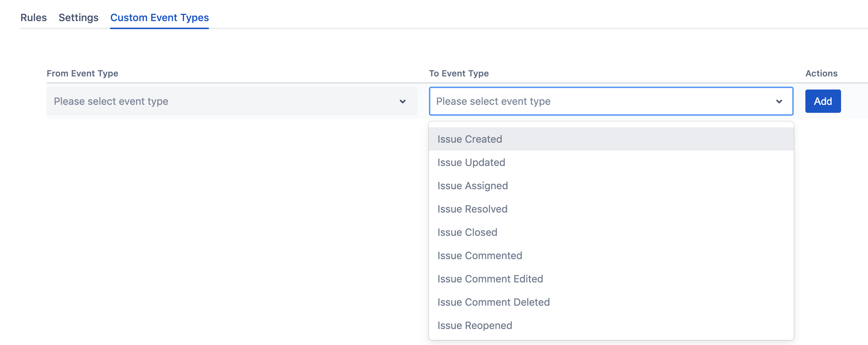Image resolution: width=868 pixels, height=345 pixels.
Task: Select Issue Resolved in the event list
Action: [472, 209]
